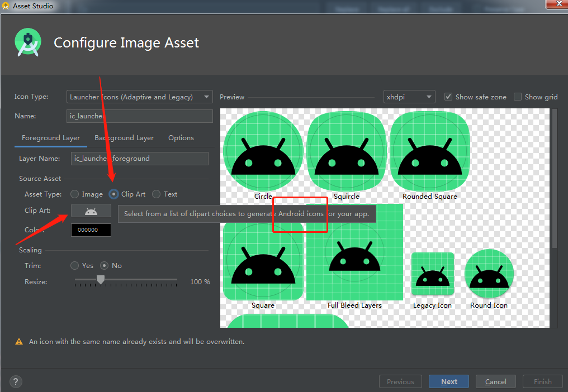Open the xhdpi density dropdown
Image resolution: width=568 pixels, height=392 pixels.
[x=409, y=97]
